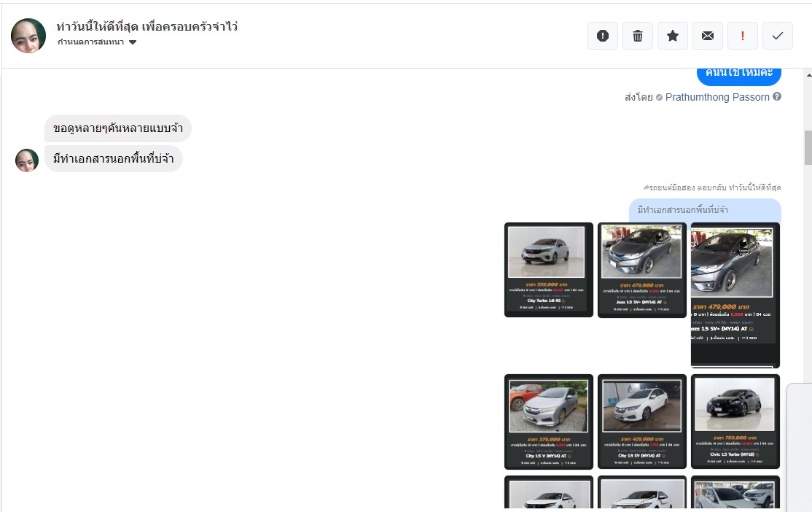Open the กำหนดการสนทนา dropdown arrow

click(x=133, y=42)
